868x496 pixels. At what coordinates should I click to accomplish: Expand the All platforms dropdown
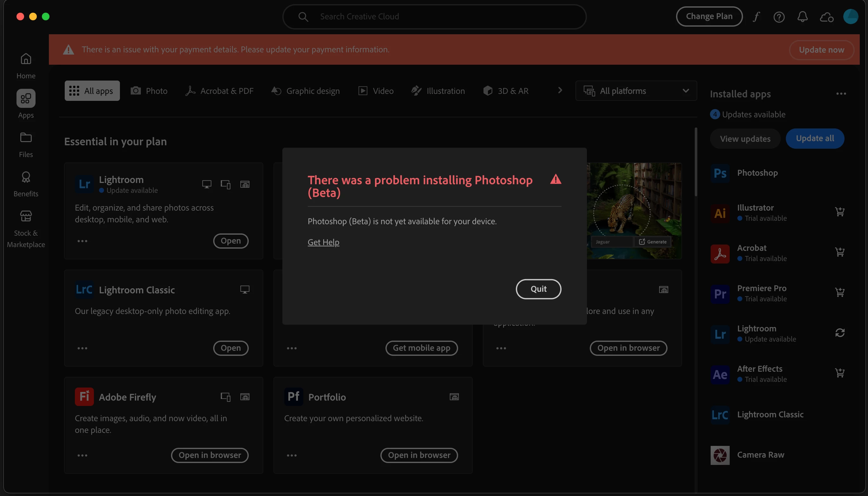pos(636,91)
